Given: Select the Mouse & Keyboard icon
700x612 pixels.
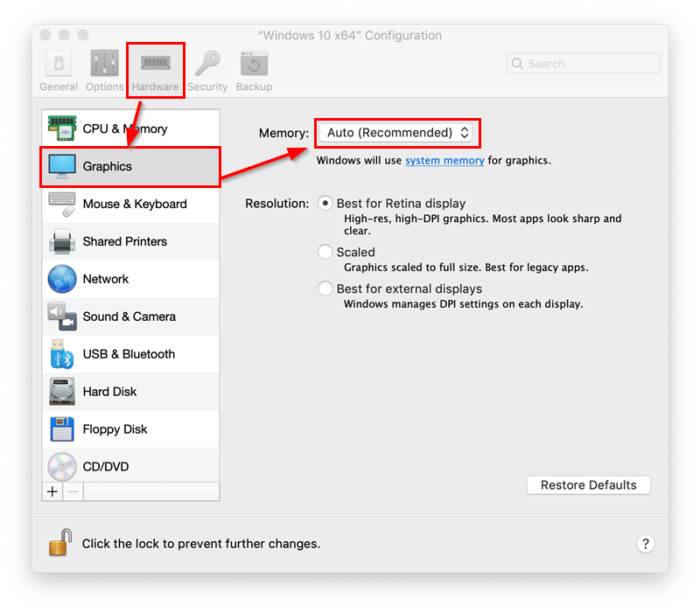Looking at the screenshot, I should click(x=62, y=204).
